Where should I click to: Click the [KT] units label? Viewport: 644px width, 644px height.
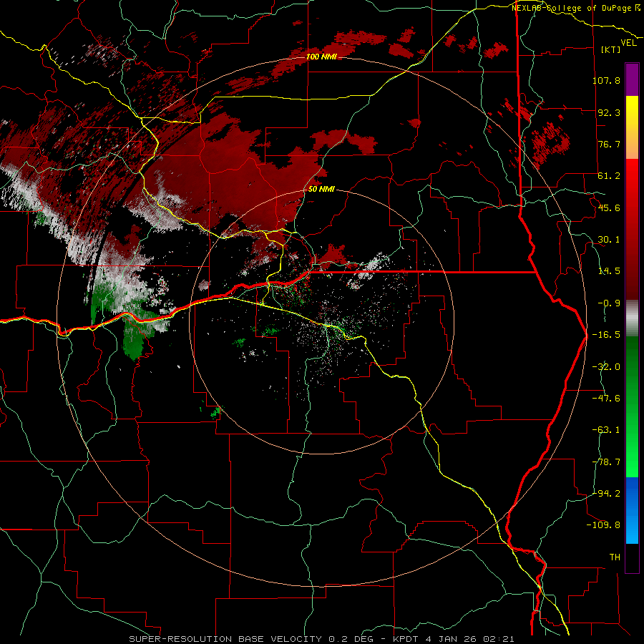click(x=611, y=49)
